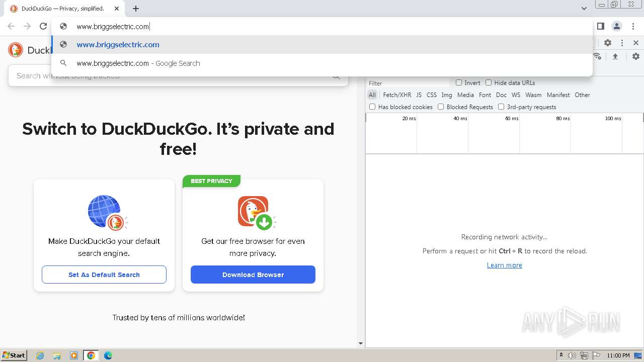Image resolution: width=644 pixels, height=362 pixels.
Task: Select the www.briggselectric.com Google Search suggestion
Action: click(322, 63)
